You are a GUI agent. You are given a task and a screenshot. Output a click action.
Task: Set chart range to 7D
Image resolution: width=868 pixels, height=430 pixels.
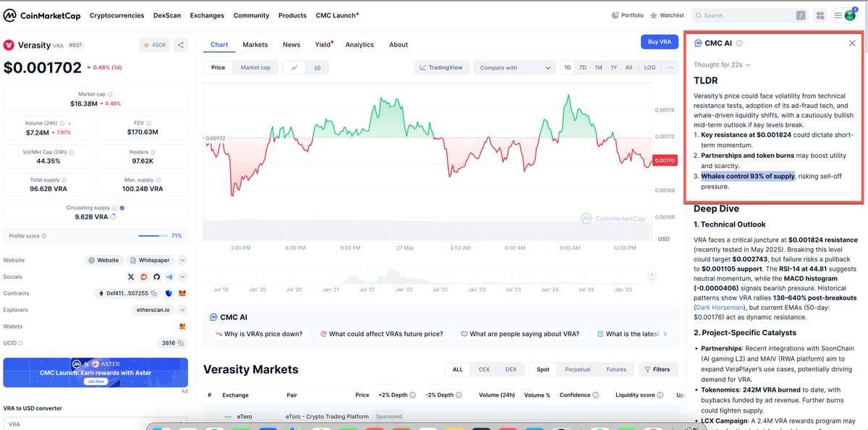(583, 67)
